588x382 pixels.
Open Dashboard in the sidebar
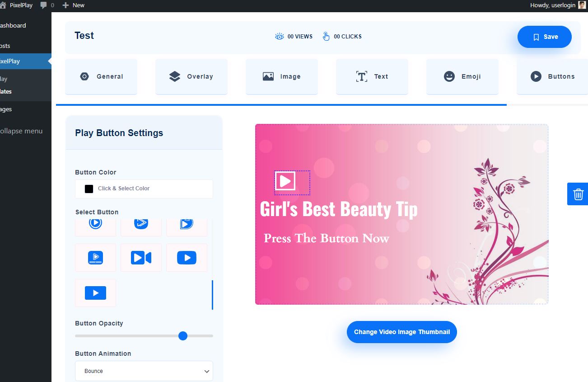pos(26,25)
